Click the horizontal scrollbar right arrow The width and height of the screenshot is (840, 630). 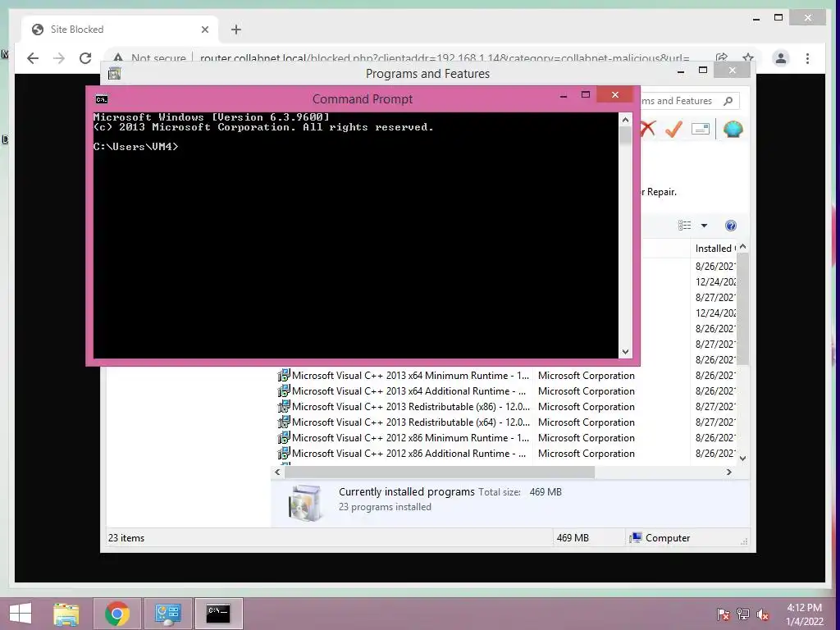point(728,472)
